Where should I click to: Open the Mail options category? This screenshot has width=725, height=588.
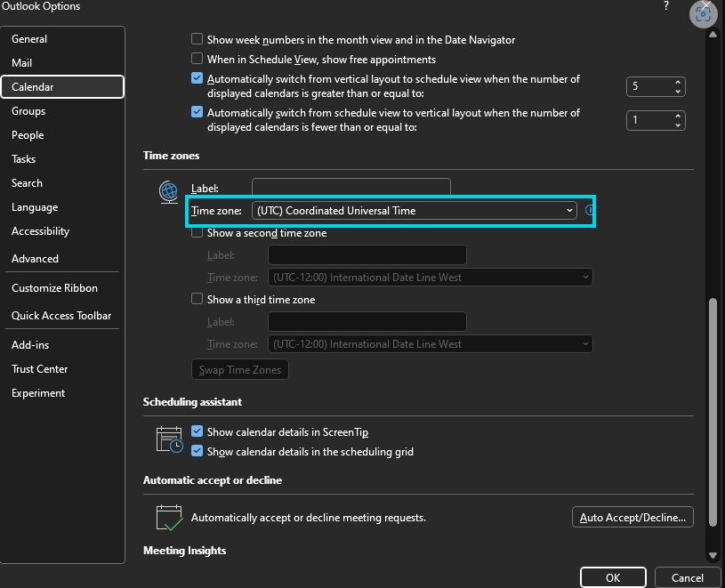pos(62,63)
